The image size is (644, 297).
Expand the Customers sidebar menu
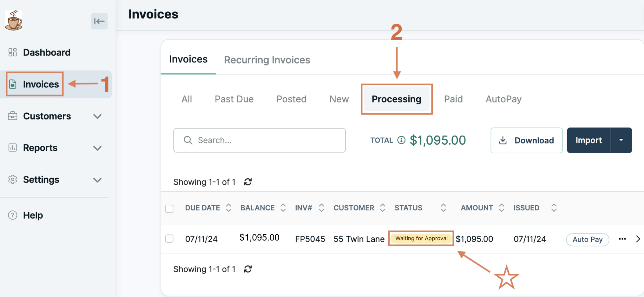click(x=97, y=116)
